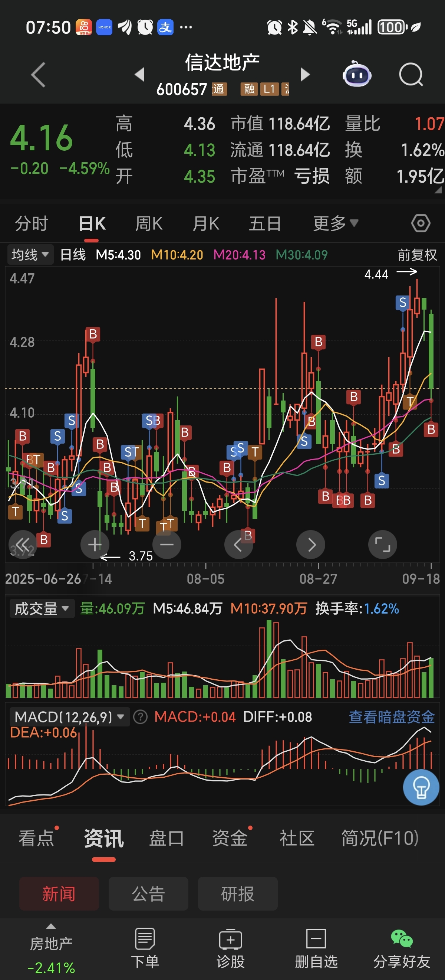Open 盘口 tab
Image resolution: width=445 pixels, height=980 pixels.
[x=166, y=839]
